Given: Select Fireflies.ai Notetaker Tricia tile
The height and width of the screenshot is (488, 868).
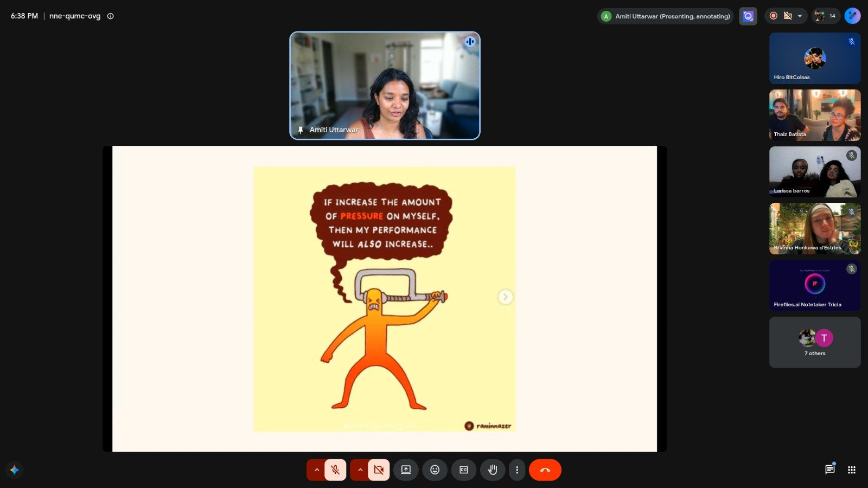Looking at the screenshot, I should 815,285.
